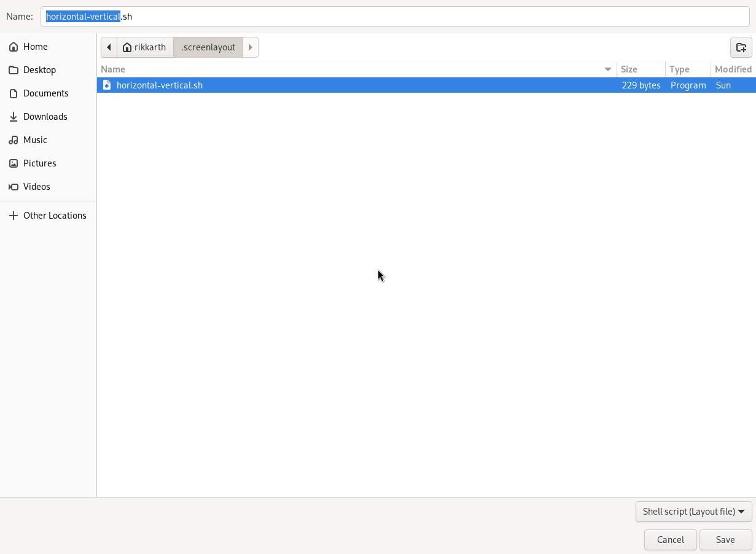
Task: Select the .screenlayout breadcrumb
Action: pos(208,47)
